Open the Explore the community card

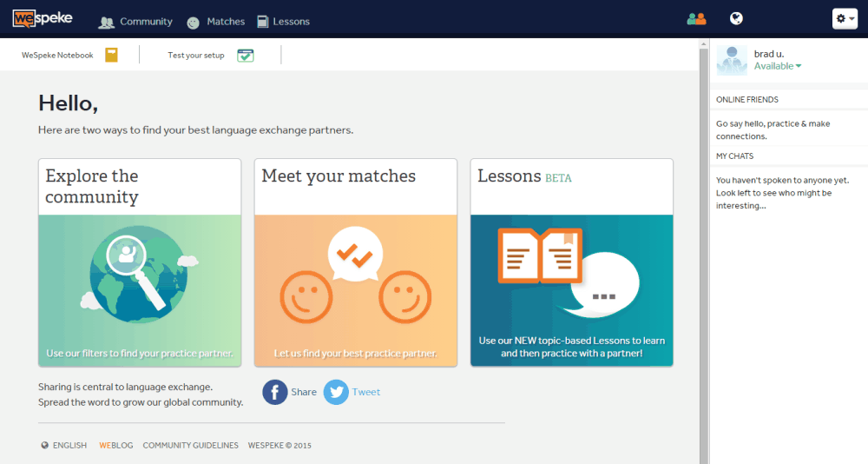140,262
